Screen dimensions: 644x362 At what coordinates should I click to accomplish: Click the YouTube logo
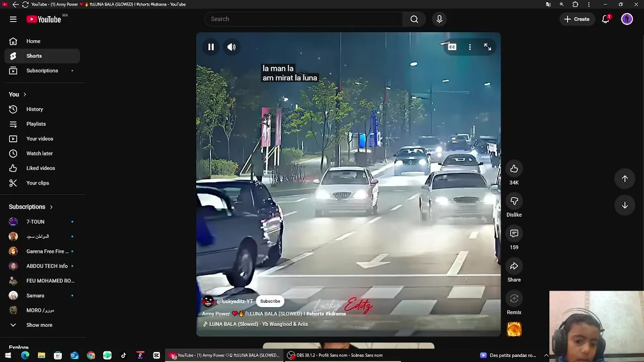point(44,19)
